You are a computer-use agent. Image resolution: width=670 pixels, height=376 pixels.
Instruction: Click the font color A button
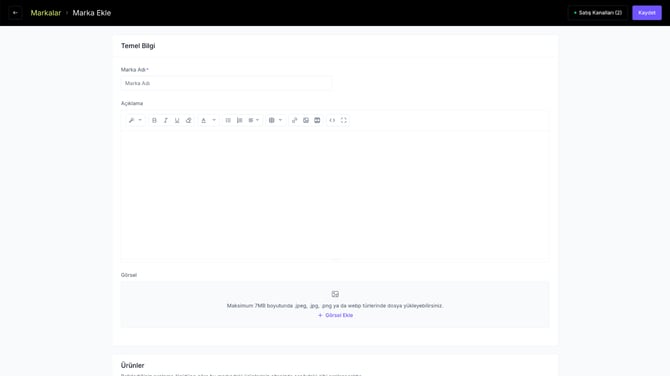[203, 120]
